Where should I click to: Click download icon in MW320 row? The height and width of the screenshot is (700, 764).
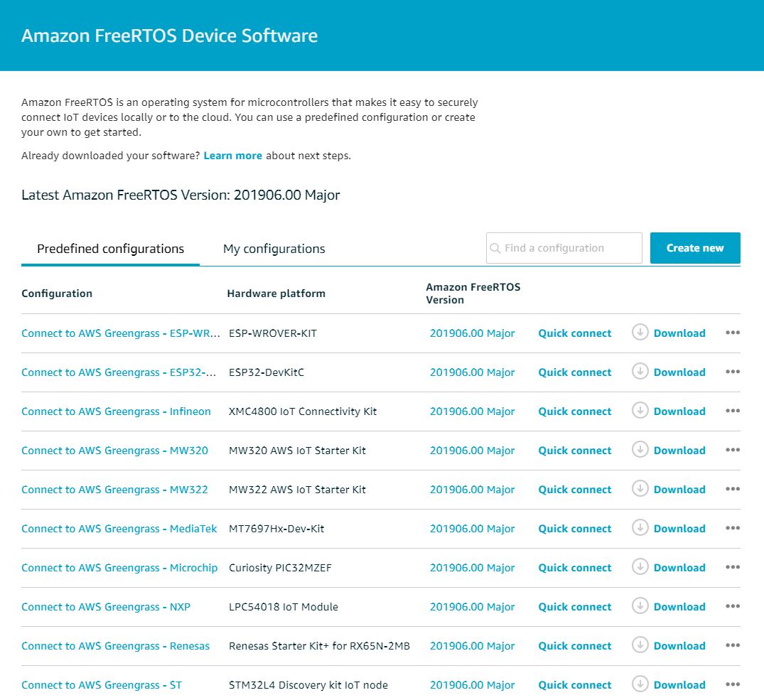click(x=640, y=450)
